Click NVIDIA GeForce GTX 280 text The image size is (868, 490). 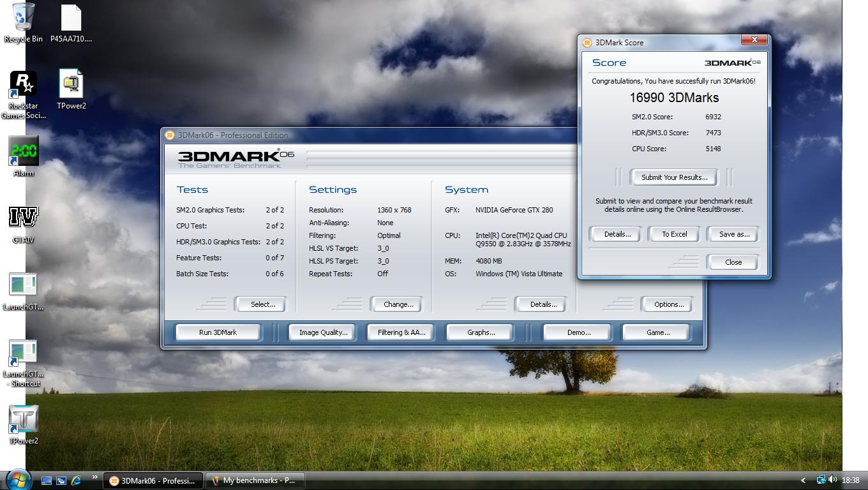click(514, 210)
